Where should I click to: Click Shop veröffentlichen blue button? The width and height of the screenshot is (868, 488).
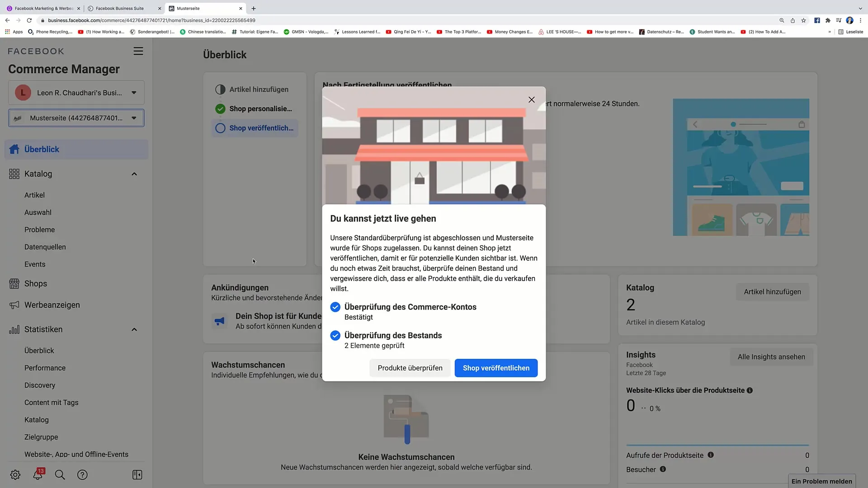496,368
